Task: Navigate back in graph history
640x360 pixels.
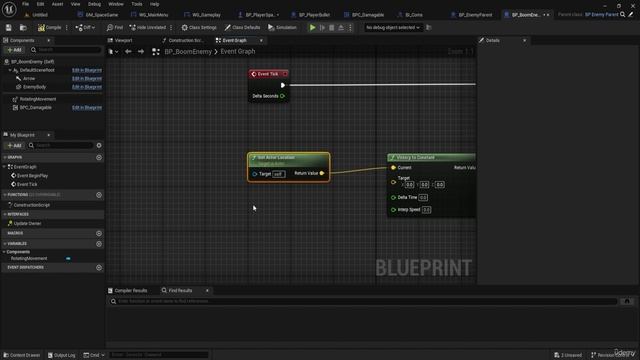Action: tap(128, 51)
